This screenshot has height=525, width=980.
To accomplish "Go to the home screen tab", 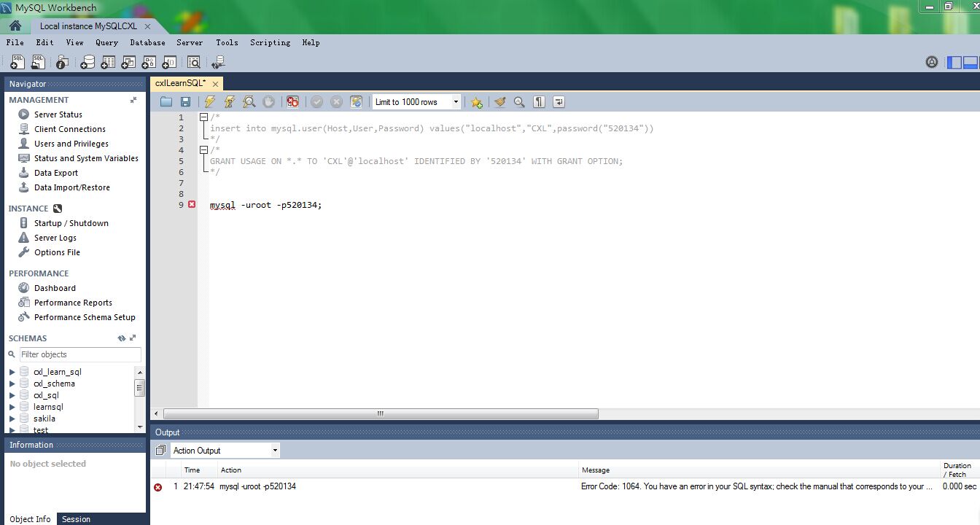I will pyautogui.click(x=15, y=26).
